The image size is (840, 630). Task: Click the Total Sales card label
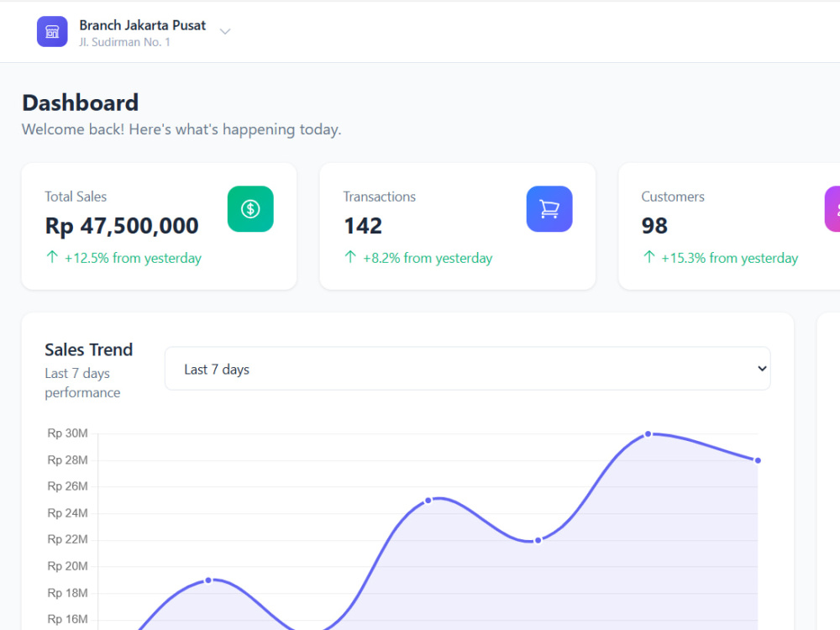click(76, 197)
